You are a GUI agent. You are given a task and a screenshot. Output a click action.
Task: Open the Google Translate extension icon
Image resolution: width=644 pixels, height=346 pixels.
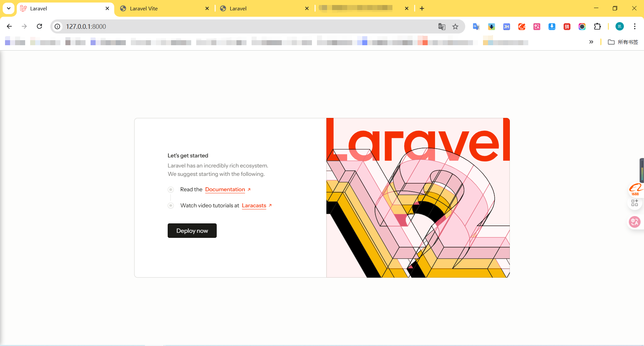click(x=476, y=26)
